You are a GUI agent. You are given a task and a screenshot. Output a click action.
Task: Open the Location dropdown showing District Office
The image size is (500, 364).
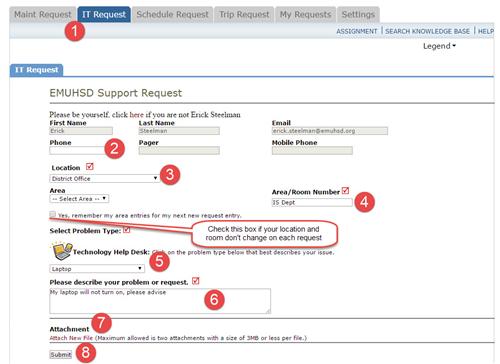point(105,179)
